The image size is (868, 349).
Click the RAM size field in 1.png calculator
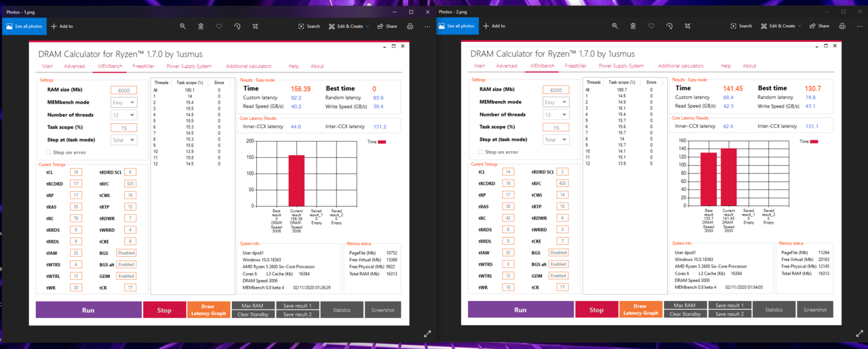coord(123,89)
